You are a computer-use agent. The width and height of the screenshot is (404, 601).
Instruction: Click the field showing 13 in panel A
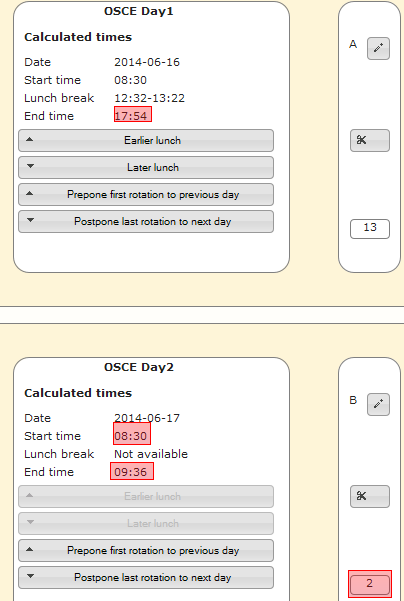tap(370, 229)
